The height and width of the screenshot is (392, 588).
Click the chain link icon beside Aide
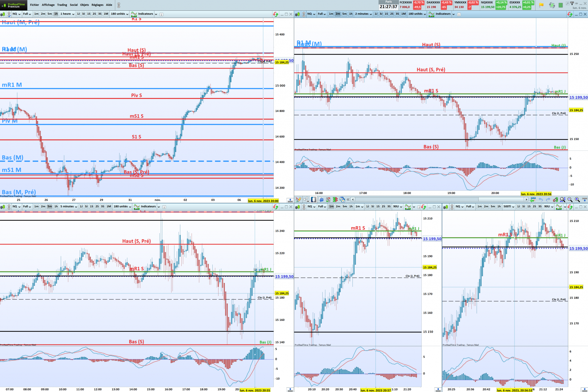(119, 5)
